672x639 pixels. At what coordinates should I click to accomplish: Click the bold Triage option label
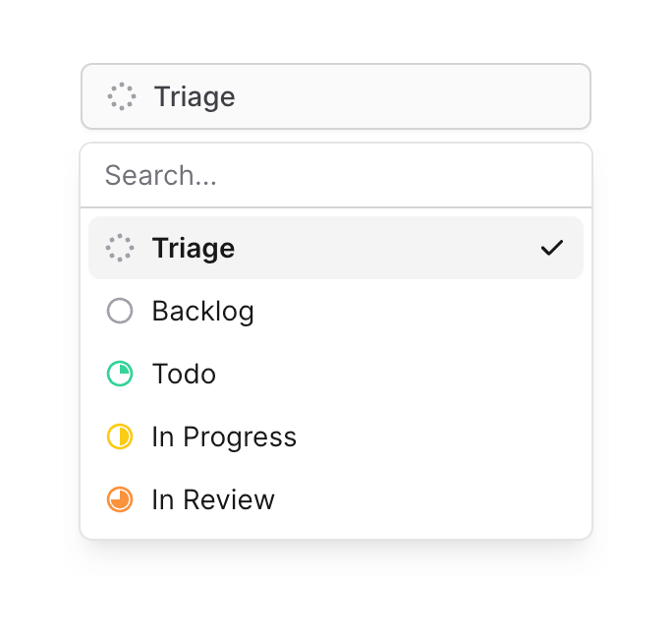(194, 248)
